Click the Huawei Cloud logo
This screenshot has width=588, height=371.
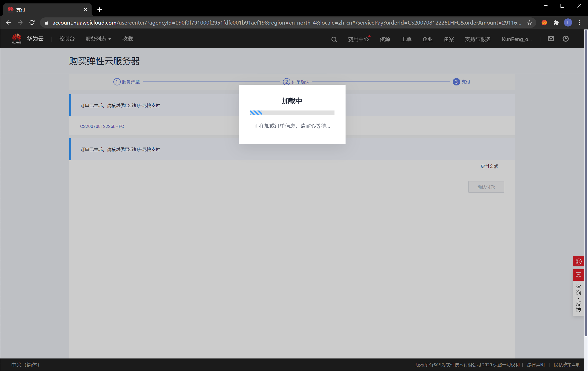[27, 39]
